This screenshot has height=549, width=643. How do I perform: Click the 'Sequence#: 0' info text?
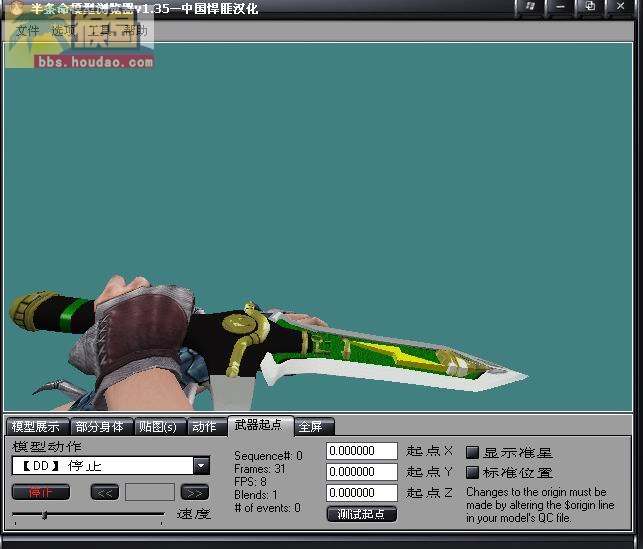click(x=268, y=456)
